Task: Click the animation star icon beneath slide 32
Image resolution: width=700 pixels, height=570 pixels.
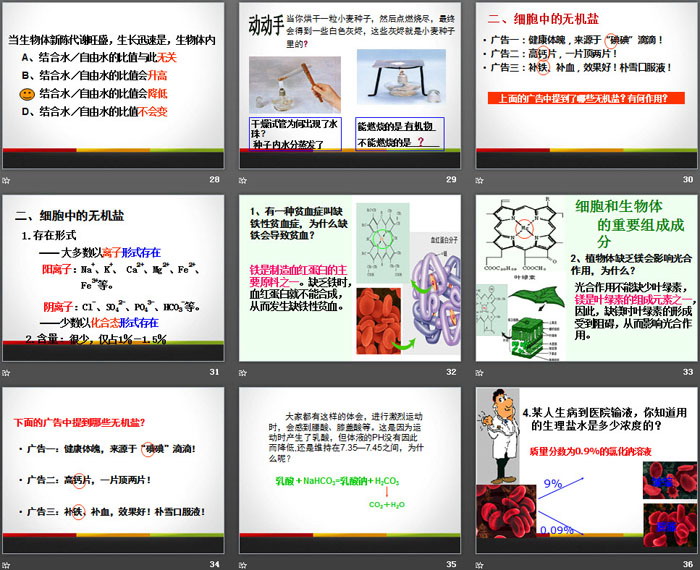Action: coord(244,372)
